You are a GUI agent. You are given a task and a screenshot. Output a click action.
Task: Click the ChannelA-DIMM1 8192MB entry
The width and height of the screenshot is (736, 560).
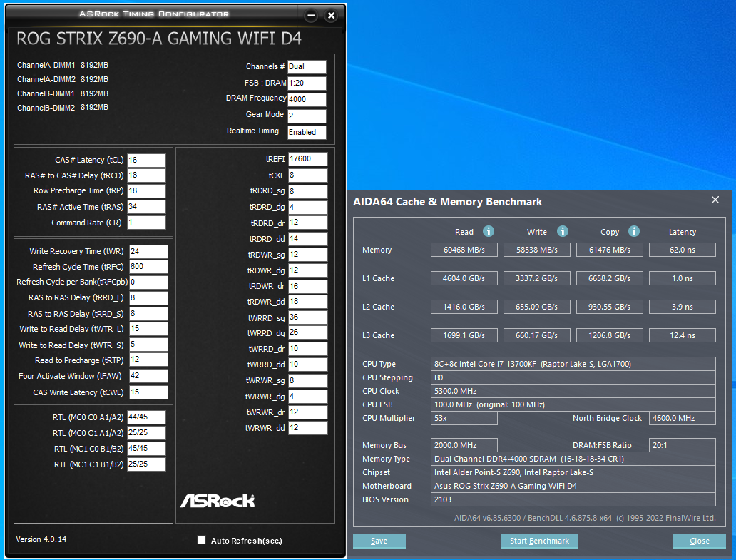click(x=63, y=65)
